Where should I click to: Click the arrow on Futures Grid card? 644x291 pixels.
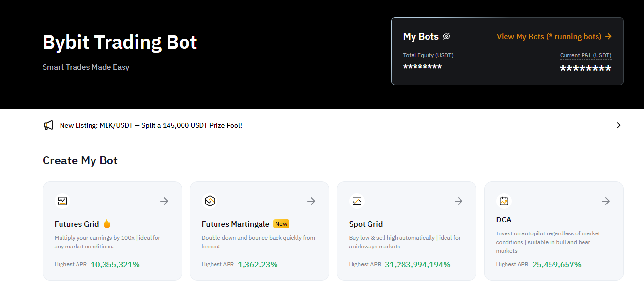click(164, 201)
